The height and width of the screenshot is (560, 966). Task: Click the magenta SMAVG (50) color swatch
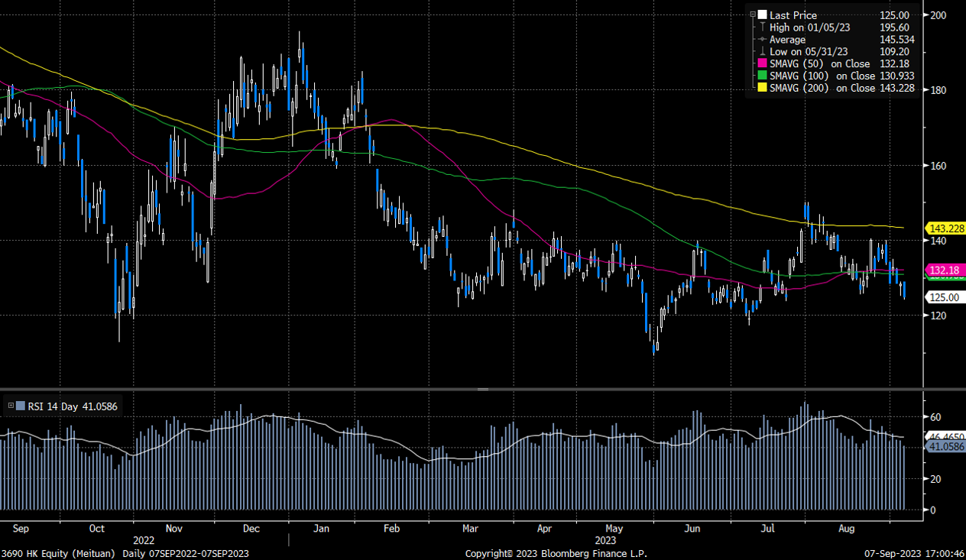pyautogui.click(x=762, y=63)
